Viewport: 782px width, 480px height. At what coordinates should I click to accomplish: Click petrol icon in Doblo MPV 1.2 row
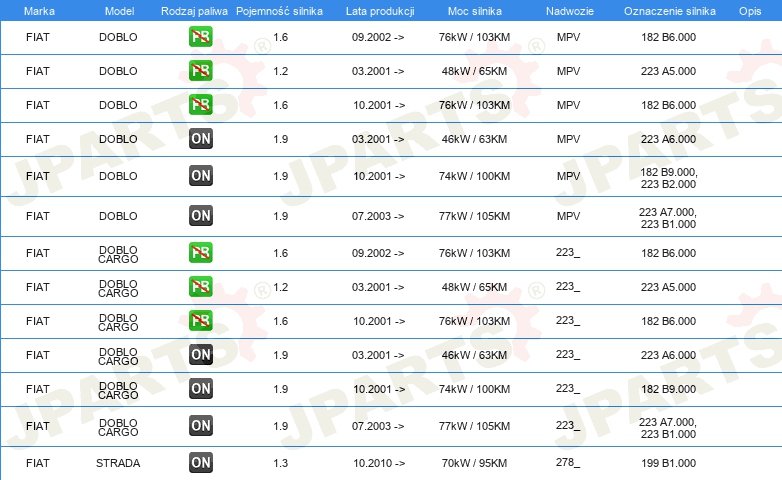tap(200, 70)
